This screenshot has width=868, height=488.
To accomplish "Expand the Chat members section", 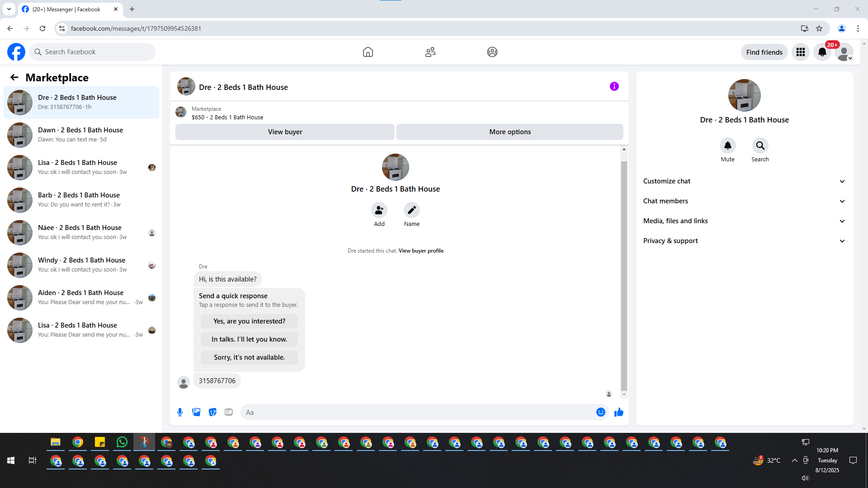I will pyautogui.click(x=744, y=201).
